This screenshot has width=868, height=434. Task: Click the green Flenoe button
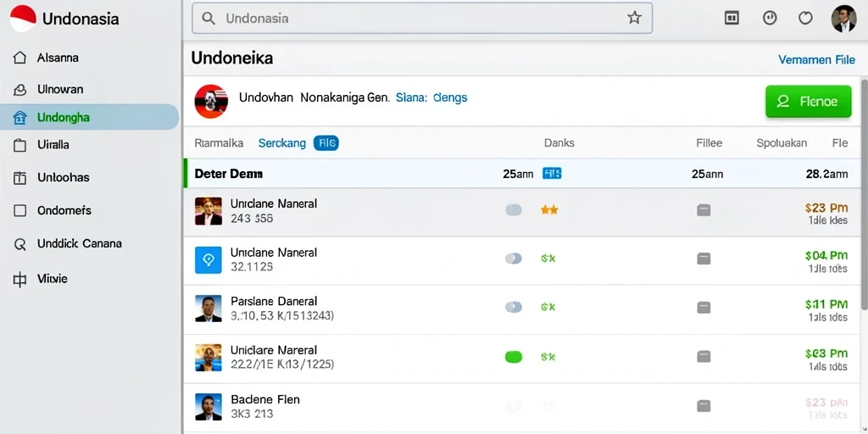click(808, 102)
